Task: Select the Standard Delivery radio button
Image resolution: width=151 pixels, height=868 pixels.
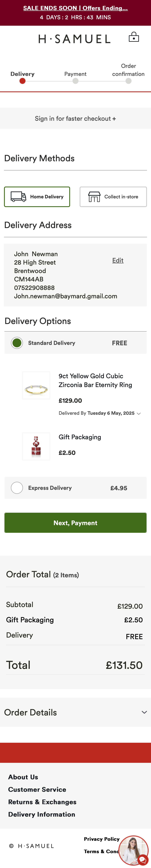Action: click(17, 343)
